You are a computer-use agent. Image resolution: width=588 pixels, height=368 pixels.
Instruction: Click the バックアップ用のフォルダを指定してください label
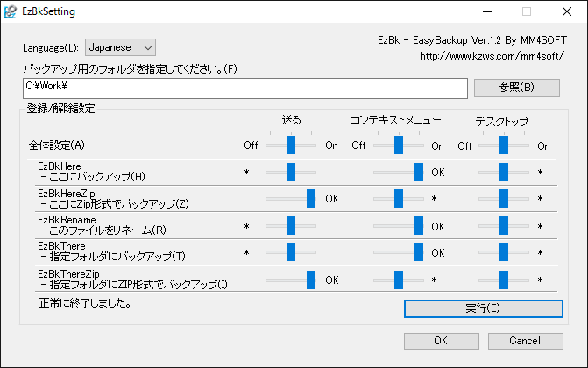point(130,69)
